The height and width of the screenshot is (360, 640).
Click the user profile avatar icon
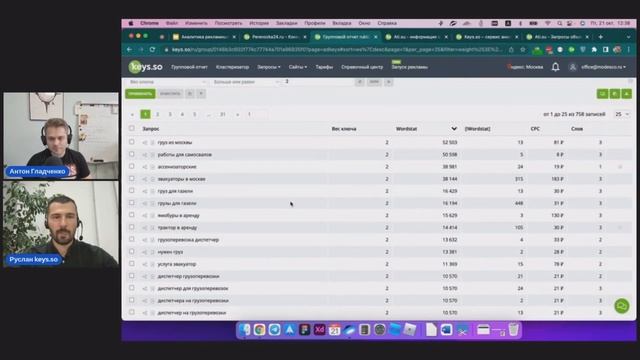click(573, 67)
